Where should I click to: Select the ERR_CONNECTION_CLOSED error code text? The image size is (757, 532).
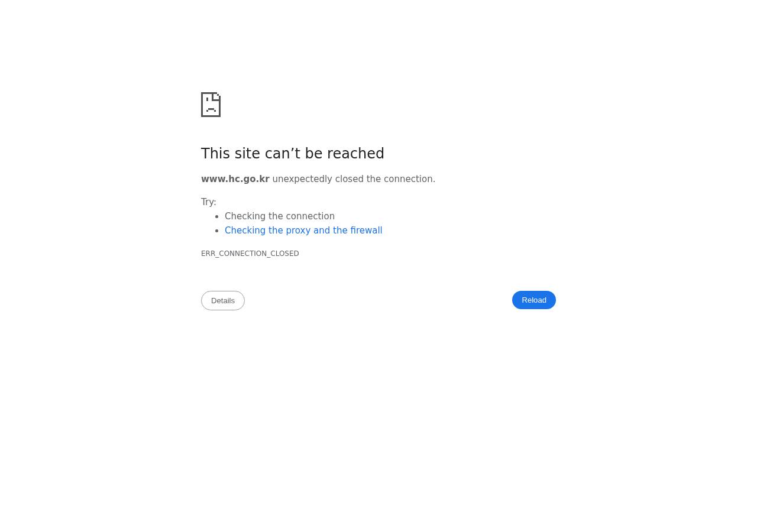(x=250, y=254)
